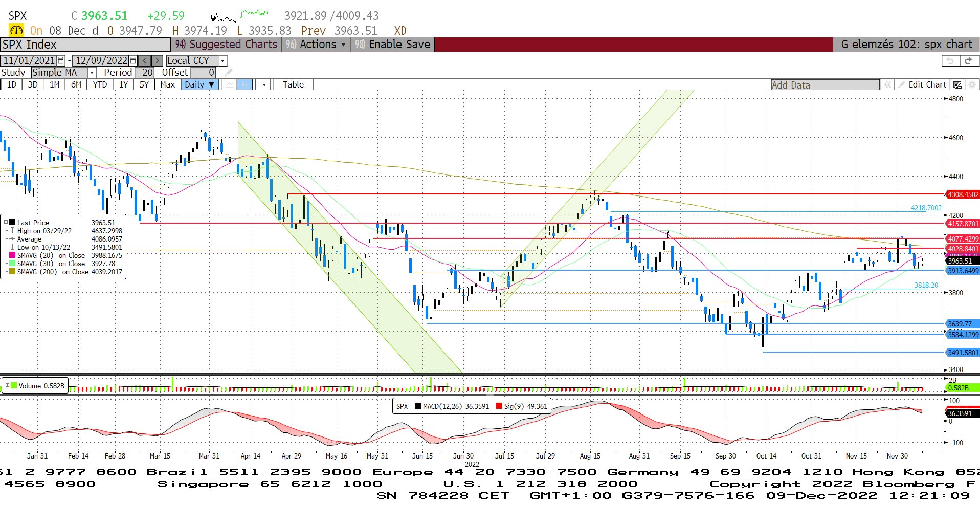Click the MACD 36.3591 value label

(x=963, y=413)
